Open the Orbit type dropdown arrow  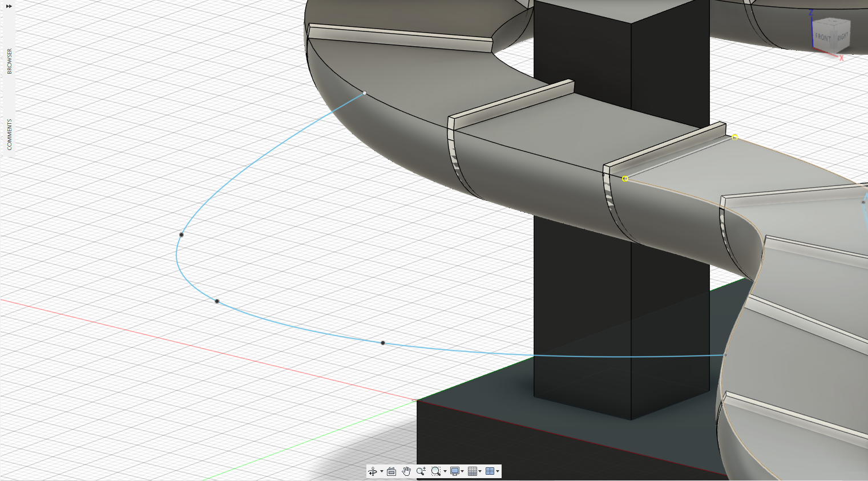(x=381, y=471)
